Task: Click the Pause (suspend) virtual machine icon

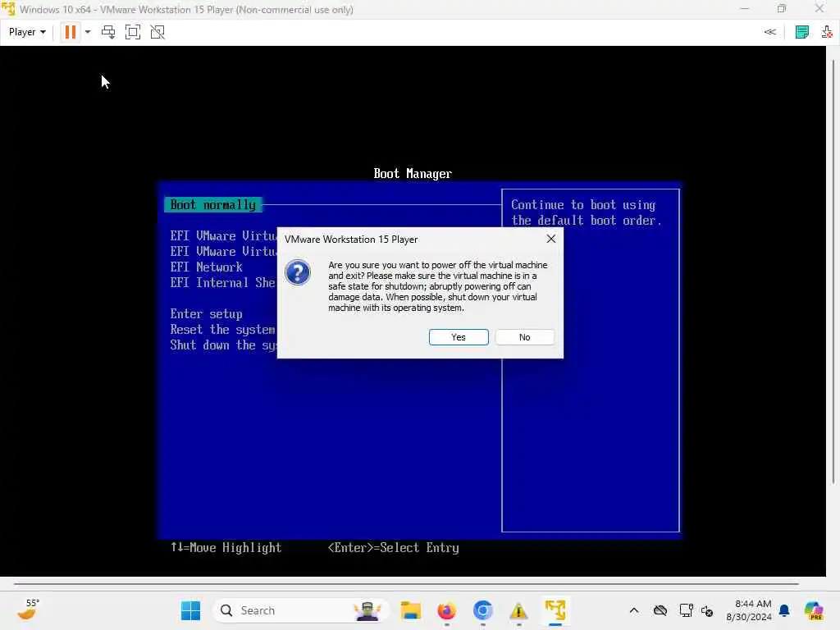Action: click(x=71, y=32)
